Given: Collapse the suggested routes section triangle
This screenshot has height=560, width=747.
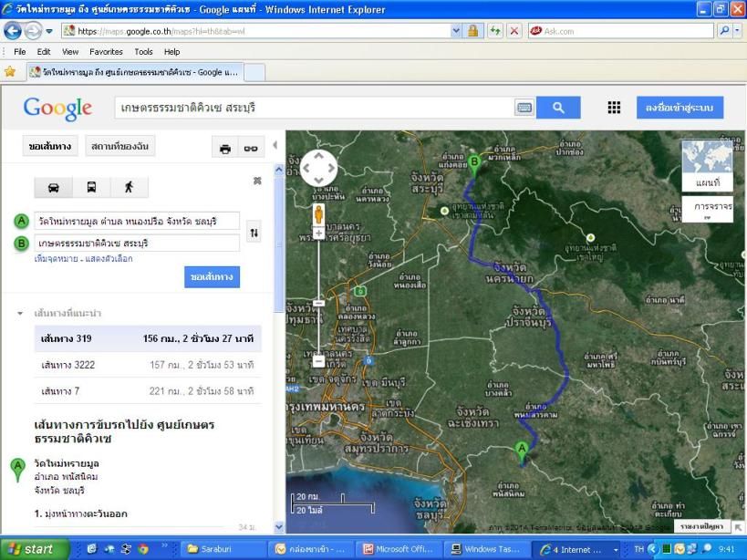Looking at the screenshot, I should pyautogui.click(x=20, y=314).
